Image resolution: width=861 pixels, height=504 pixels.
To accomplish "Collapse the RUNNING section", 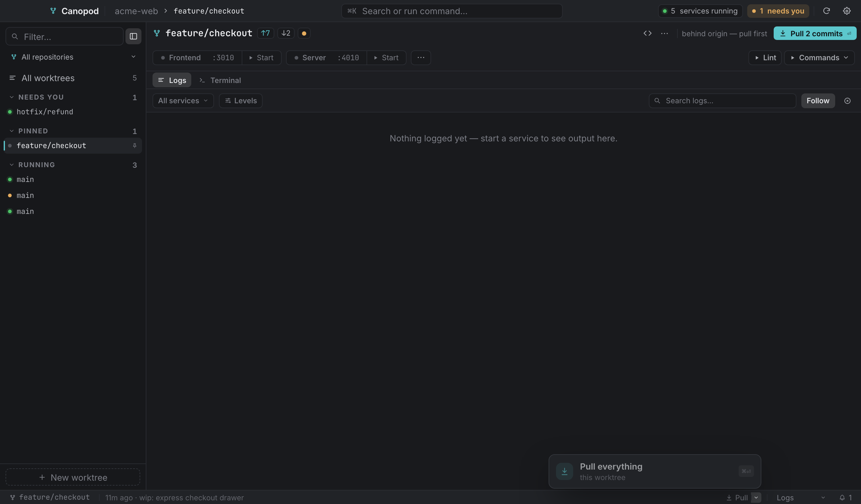I will (12, 165).
